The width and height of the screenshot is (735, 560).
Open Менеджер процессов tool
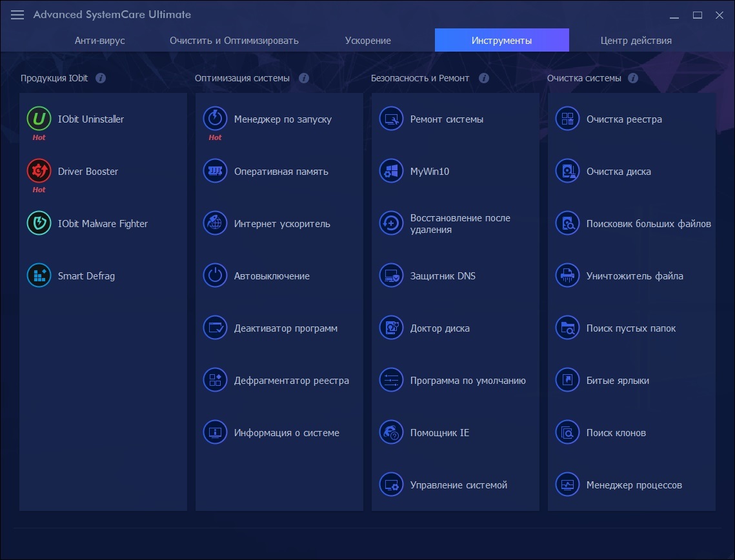point(634,485)
